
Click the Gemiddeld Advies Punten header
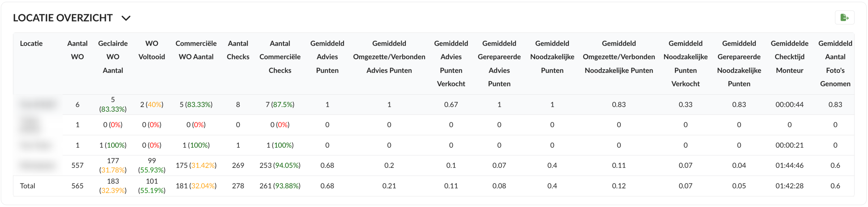pos(327,57)
